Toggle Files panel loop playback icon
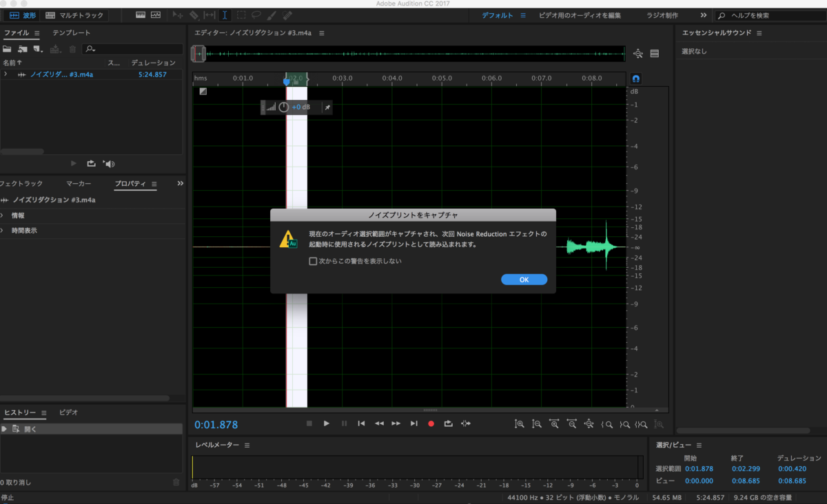The height and width of the screenshot is (504, 827). 91,163
